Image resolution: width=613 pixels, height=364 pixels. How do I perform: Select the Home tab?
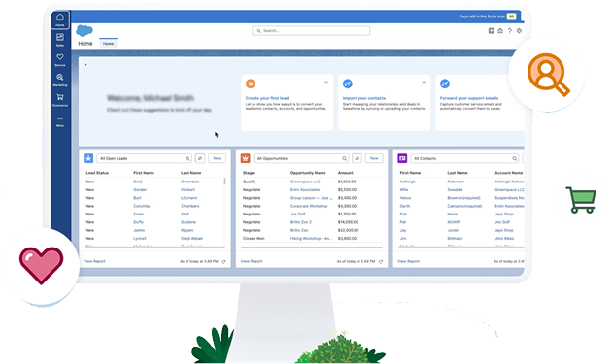point(108,44)
